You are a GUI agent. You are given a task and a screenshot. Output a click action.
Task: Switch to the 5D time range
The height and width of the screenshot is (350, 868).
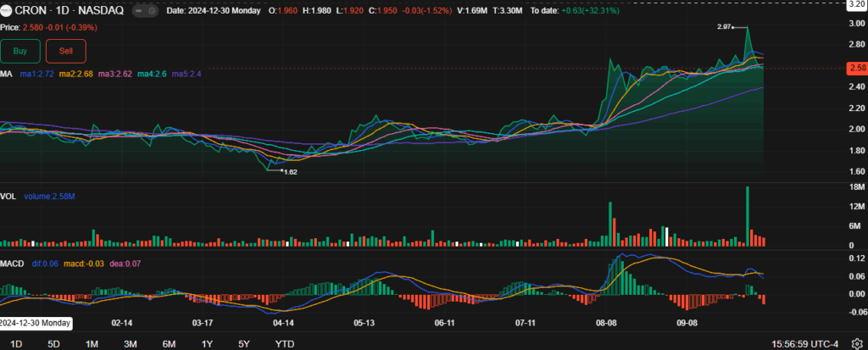pyautogui.click(x=53, y=344)
